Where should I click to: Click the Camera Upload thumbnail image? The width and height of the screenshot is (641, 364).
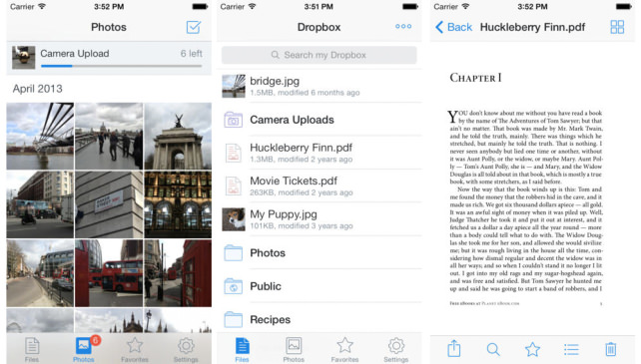click(x=23, y=58)
